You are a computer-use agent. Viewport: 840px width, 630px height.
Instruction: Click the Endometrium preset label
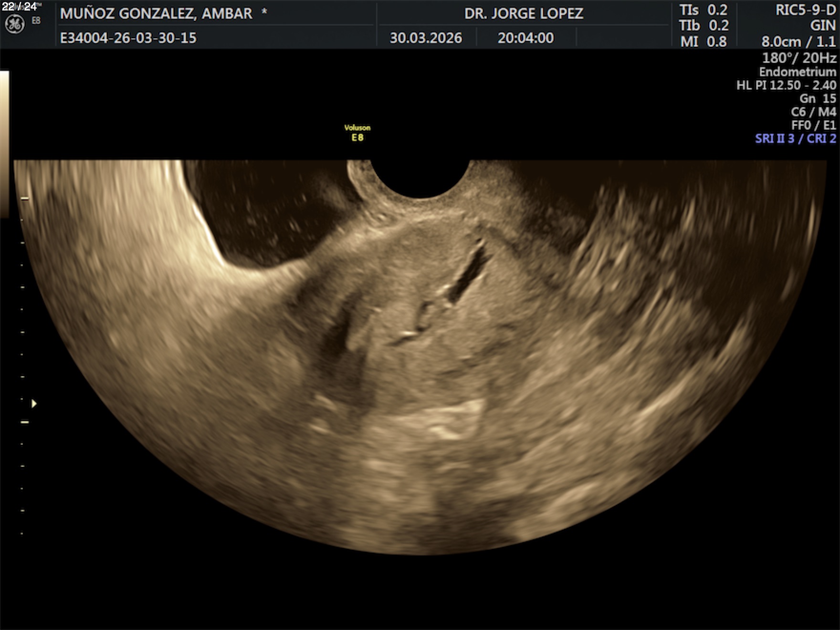pos(797,72)
